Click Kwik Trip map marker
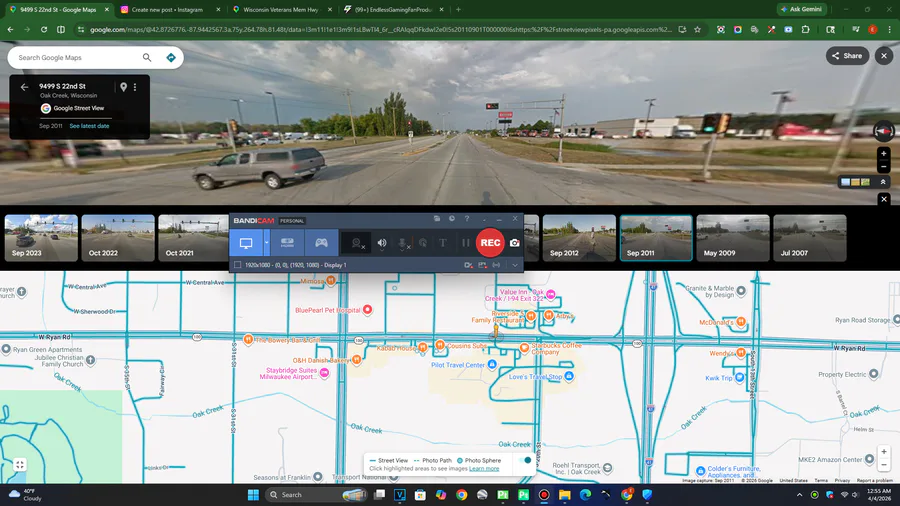 [739, 377]
